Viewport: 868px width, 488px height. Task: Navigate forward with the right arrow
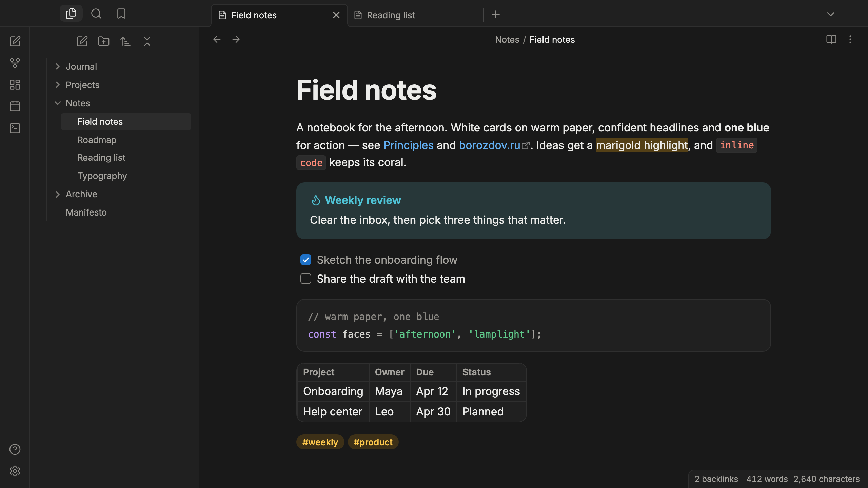236,39
